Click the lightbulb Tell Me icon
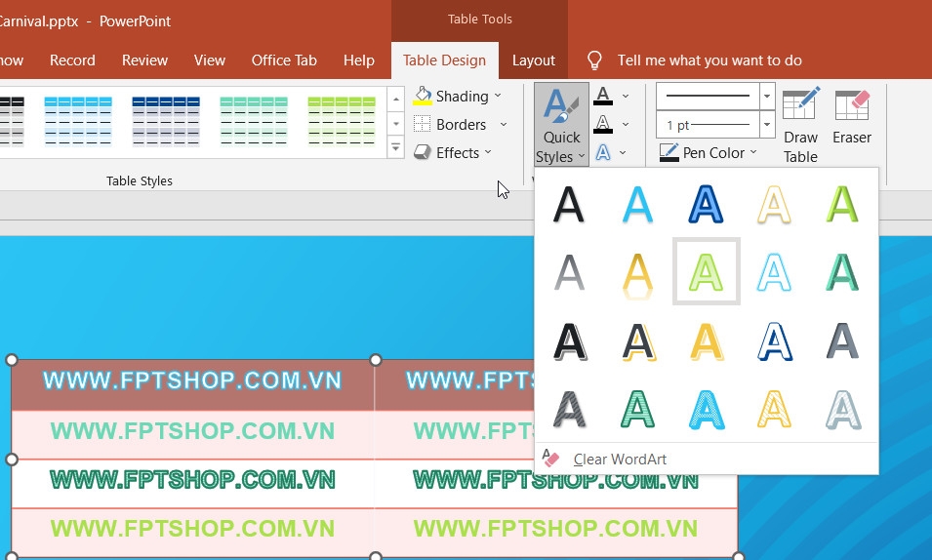The height and width of the screenshot is (560, 932). point(594,60)
